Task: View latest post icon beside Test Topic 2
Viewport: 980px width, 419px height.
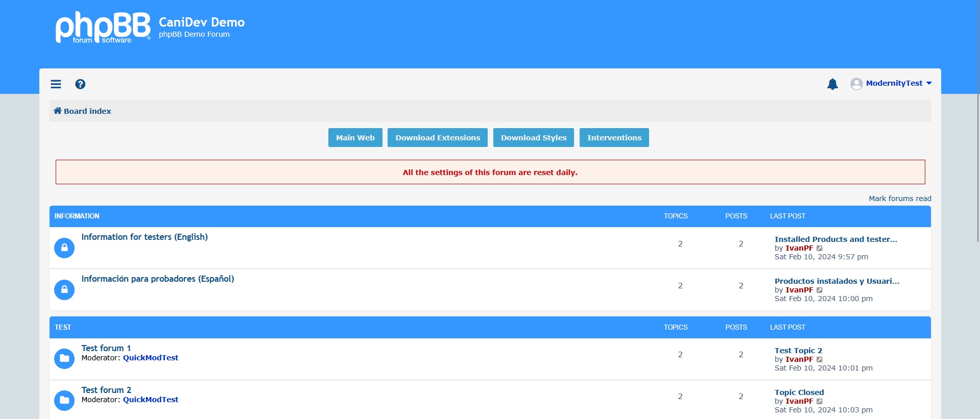Action: pyautogui.click(x=820, y=360)
